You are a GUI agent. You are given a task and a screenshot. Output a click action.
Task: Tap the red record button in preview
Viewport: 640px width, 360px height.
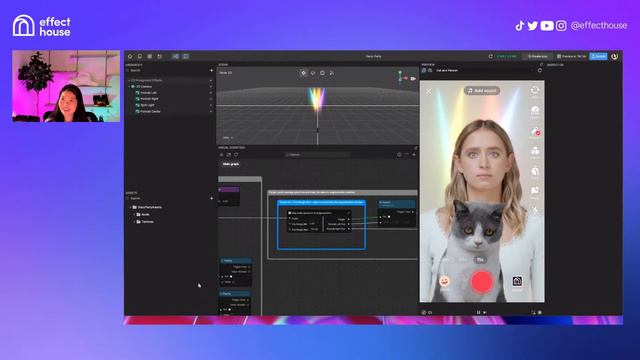click(x=482, y=282)
